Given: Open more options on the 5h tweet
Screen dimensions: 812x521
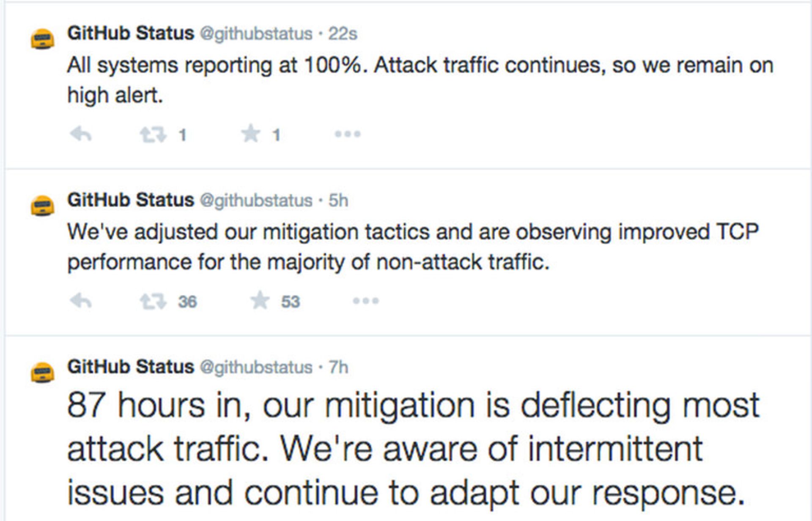Looking at the screenshot, I should [x=366, y=301].
